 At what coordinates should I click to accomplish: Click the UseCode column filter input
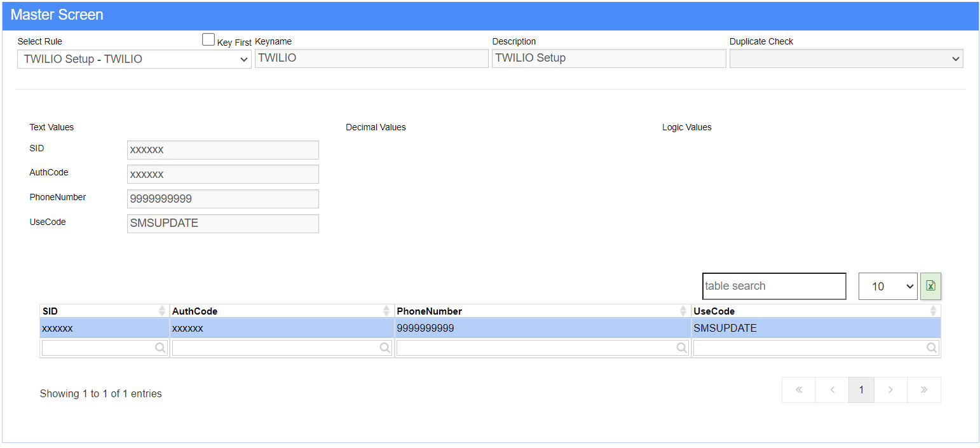tap(816, 348)
